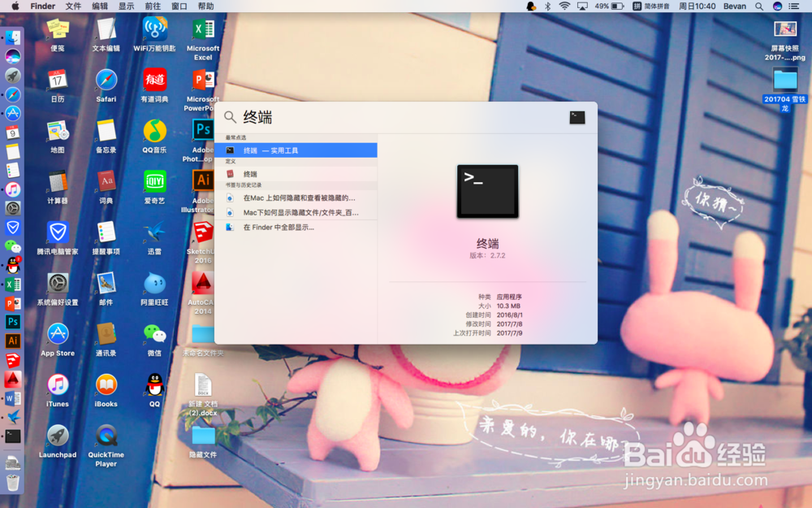Open the Mac下如何显示隐藏文件/文件夹 history result
The width and height of the screenshot is (812, 508).
296,212
